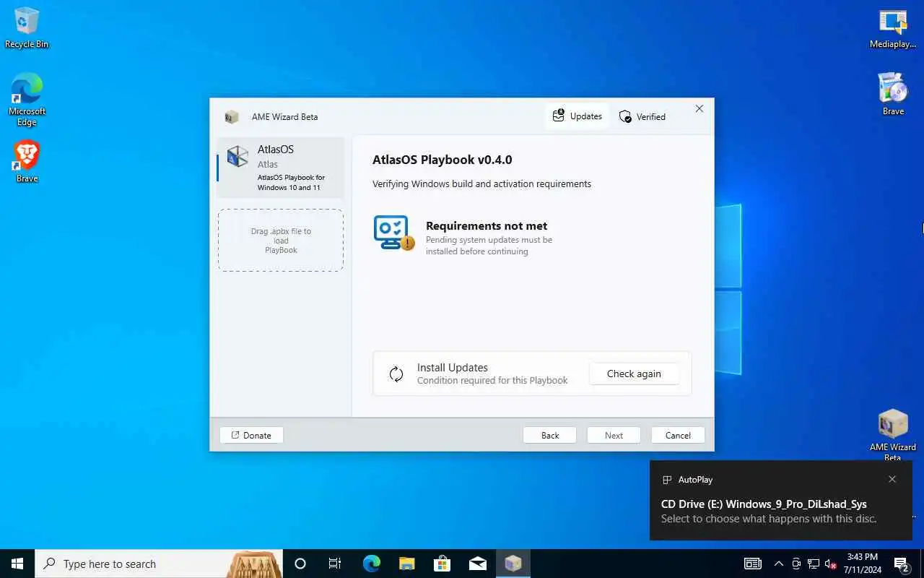Screen dimensions: 924x578
Task: Click the Donate button
Action: coord(251,435)
